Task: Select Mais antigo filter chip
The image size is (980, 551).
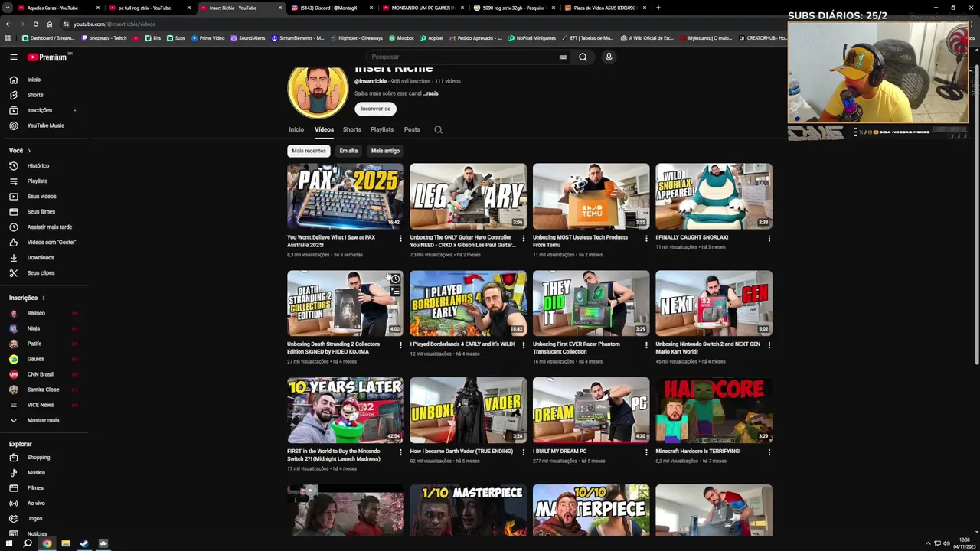Action: click(x=385, y=151)
